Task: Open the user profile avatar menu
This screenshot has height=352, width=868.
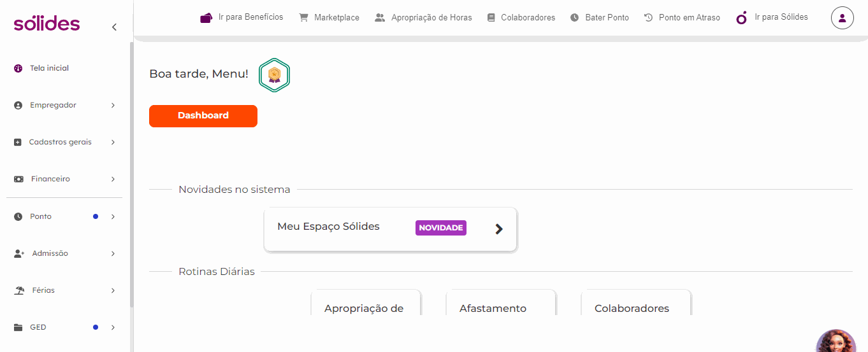Action: tap(843, 18)
